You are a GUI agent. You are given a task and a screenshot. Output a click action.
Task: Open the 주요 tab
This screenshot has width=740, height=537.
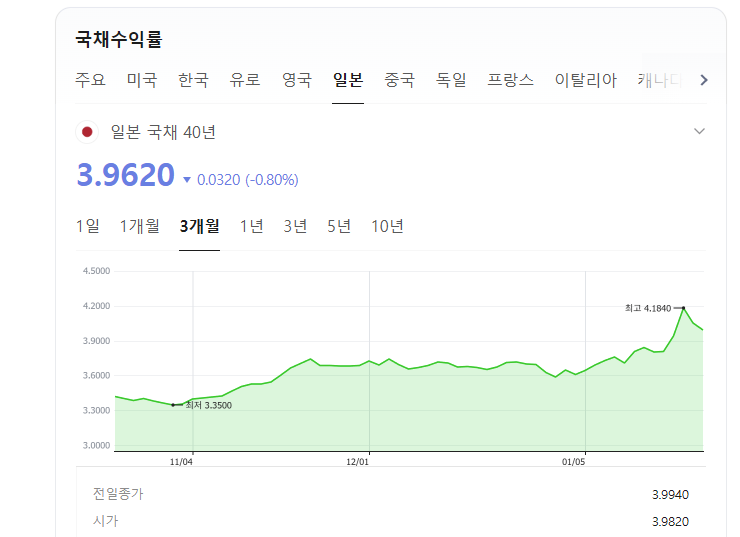(90, 80)
